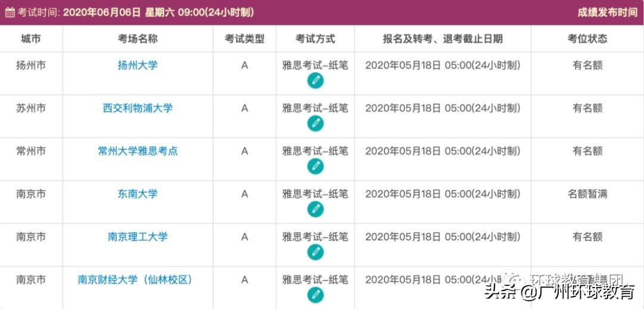644x309 pixels.
Task: Open the 扬州大学 test center link
Action: pyautogui.click(x=138, y=65)
